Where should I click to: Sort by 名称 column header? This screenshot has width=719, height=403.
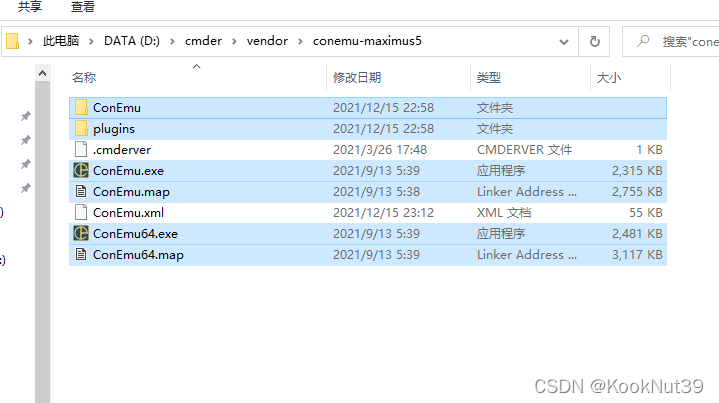pos(84,77)
